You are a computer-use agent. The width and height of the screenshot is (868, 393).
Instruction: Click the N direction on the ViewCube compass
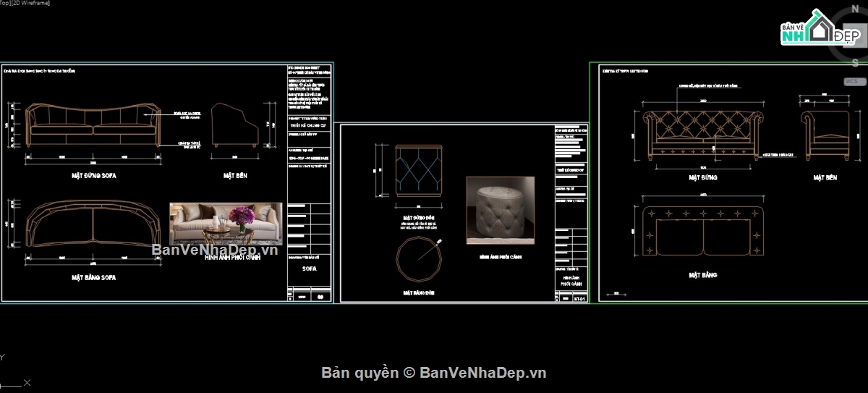854,9
